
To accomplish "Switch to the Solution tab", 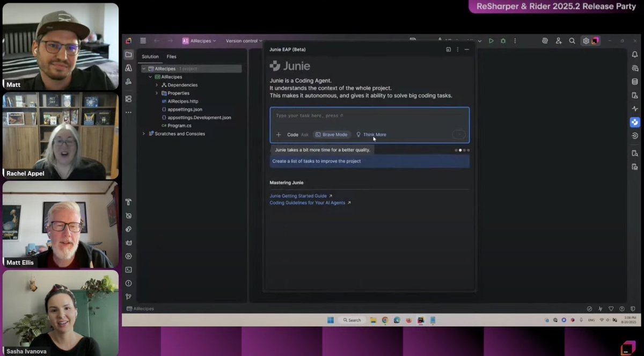I will (x=150, y=56).
